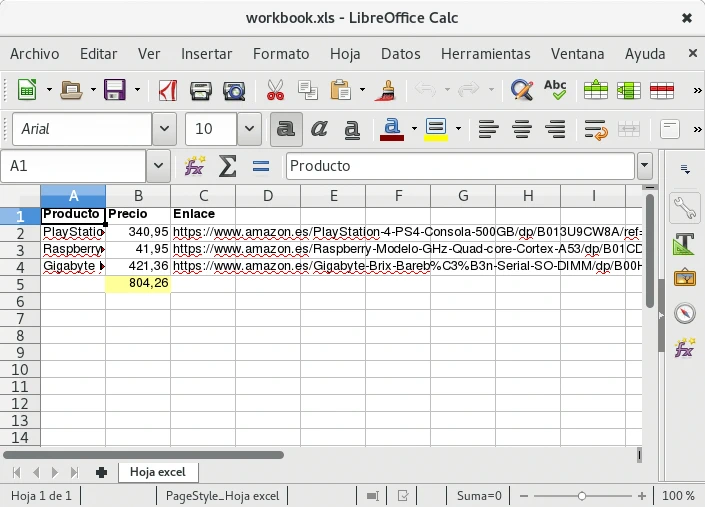
Task: Toggle bold formatting button
Action: click(286, 129)
